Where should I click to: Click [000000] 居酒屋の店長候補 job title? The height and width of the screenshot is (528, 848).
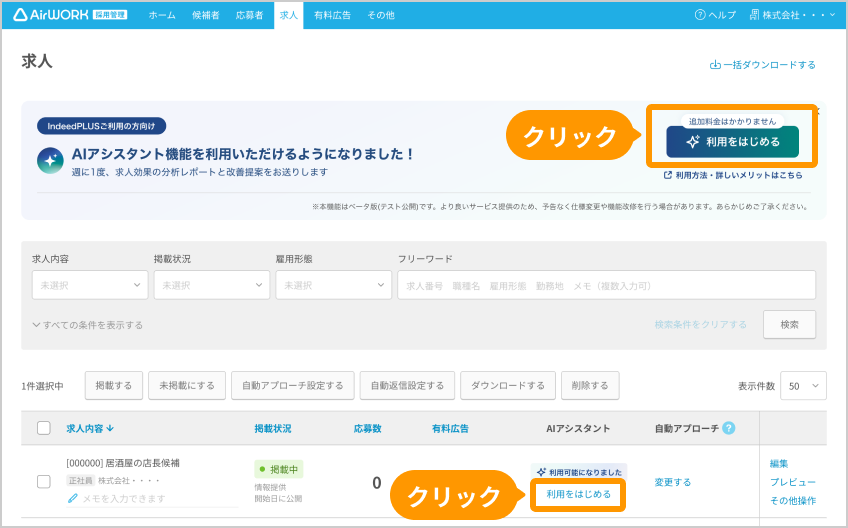[x=123, y=463]
